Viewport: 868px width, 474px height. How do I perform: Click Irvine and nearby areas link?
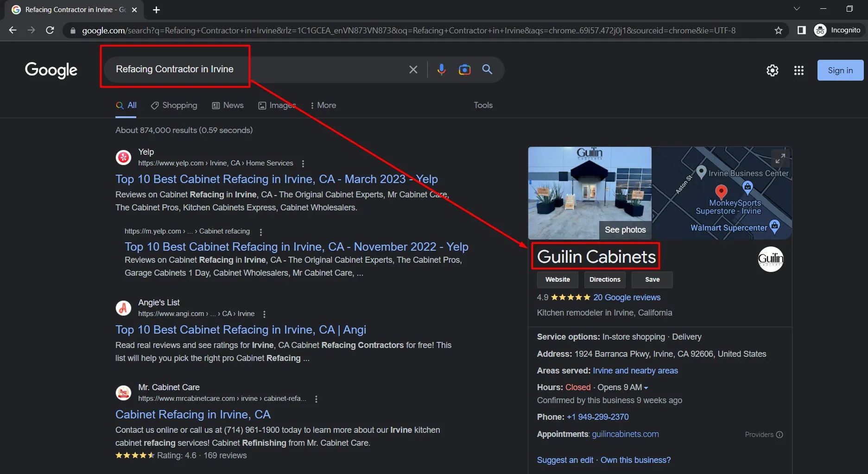click(x=635, y=371)
